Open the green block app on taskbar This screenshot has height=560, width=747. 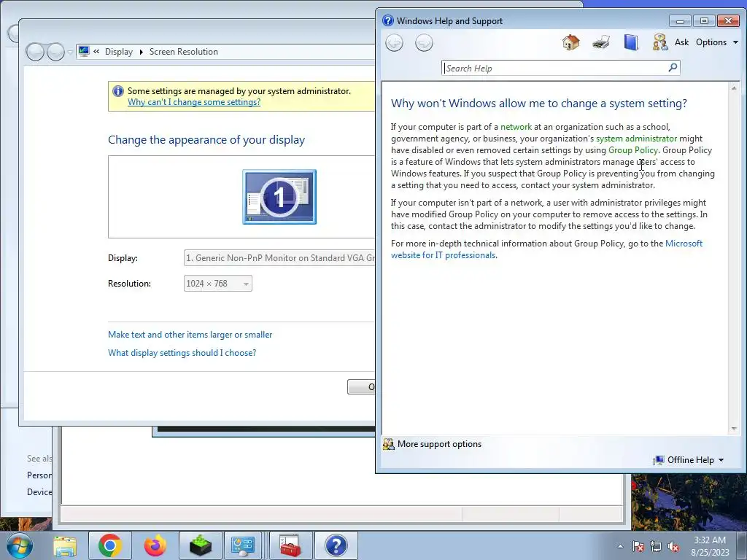pyautogui.click(x=201, y=545)
